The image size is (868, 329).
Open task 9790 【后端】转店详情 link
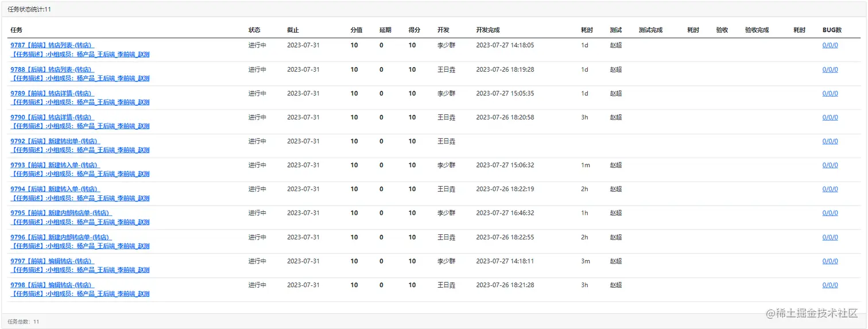[52, 117]
